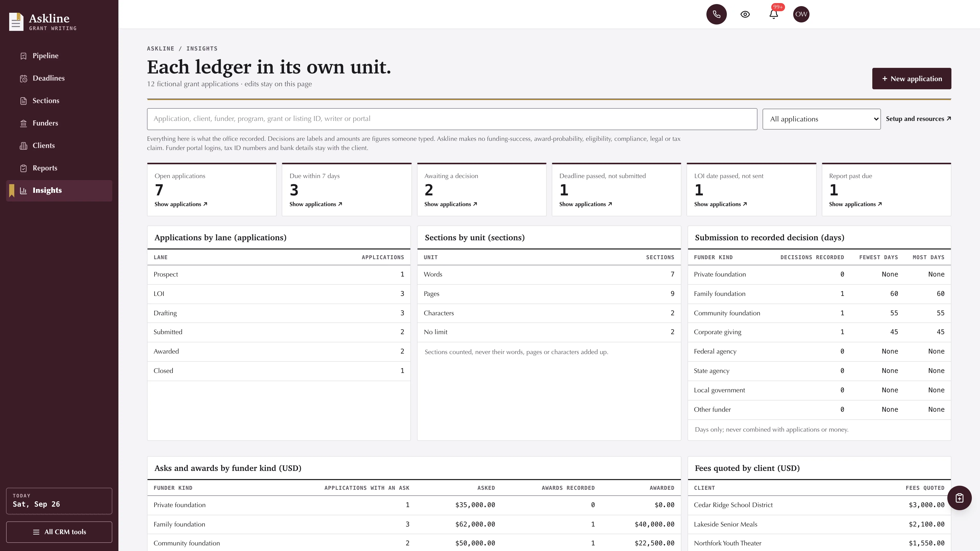Click the Pages unit row

[x=549, y=294]
